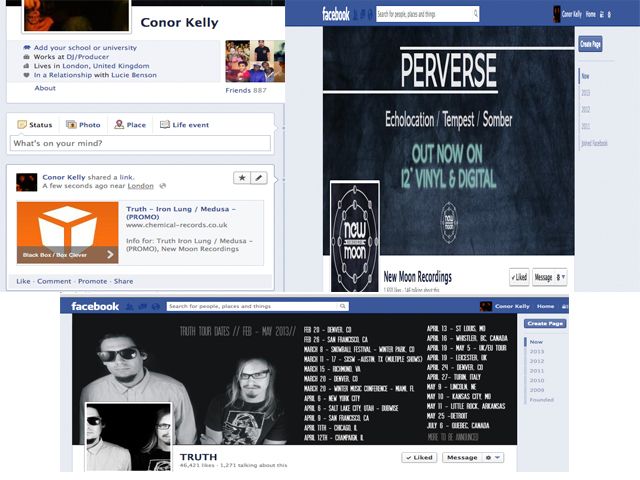Open Home in New Moon window header

pyautogui.click(x=591, y=14)
